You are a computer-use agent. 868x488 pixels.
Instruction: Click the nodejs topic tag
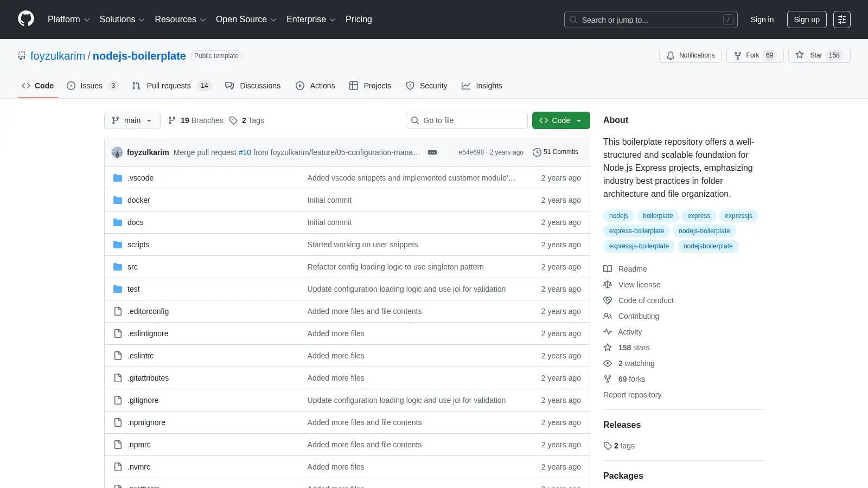click(618, 216)
